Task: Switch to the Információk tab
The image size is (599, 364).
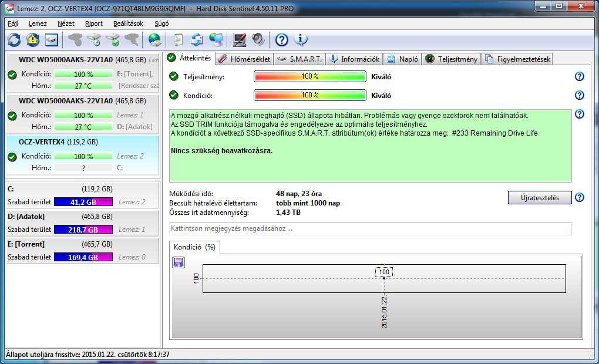Action: tap(355, 59)
